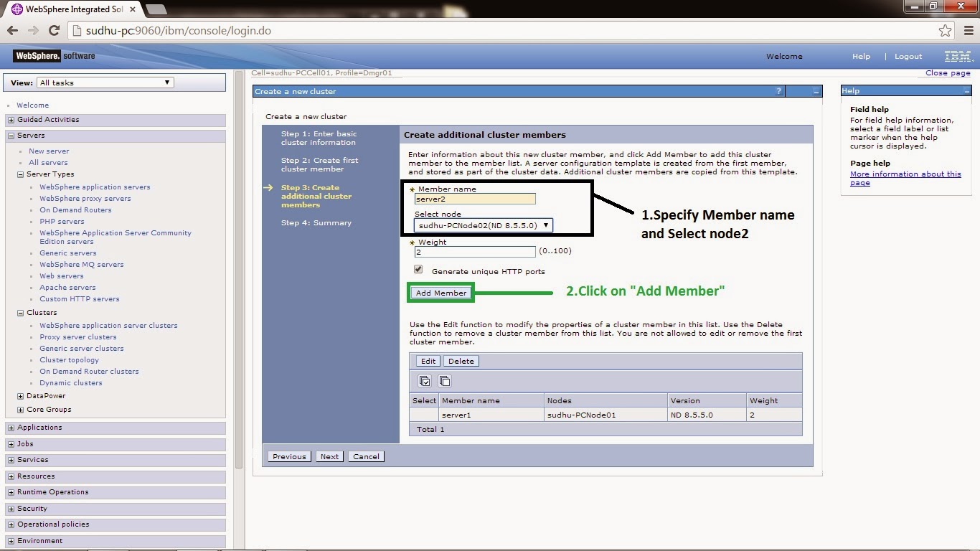This screenshot has width=980, height=551.
Task: Open New server link
Action: pyautogui.click(x=49, y=151)
